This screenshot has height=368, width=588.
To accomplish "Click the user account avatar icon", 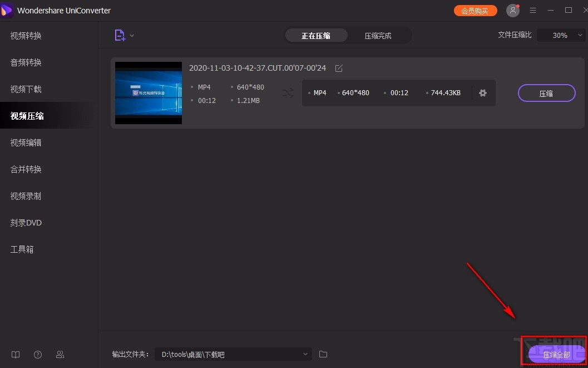I will tap(512, 10).
